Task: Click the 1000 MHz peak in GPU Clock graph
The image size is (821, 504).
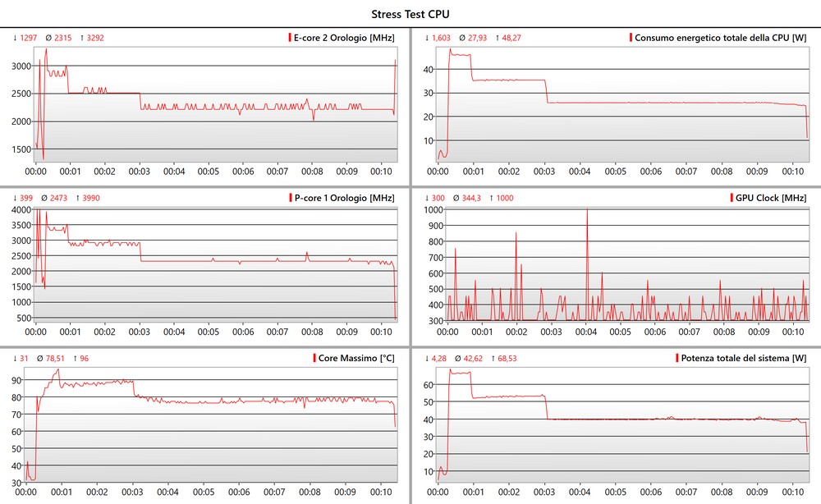Action: [x=587, y=211]
